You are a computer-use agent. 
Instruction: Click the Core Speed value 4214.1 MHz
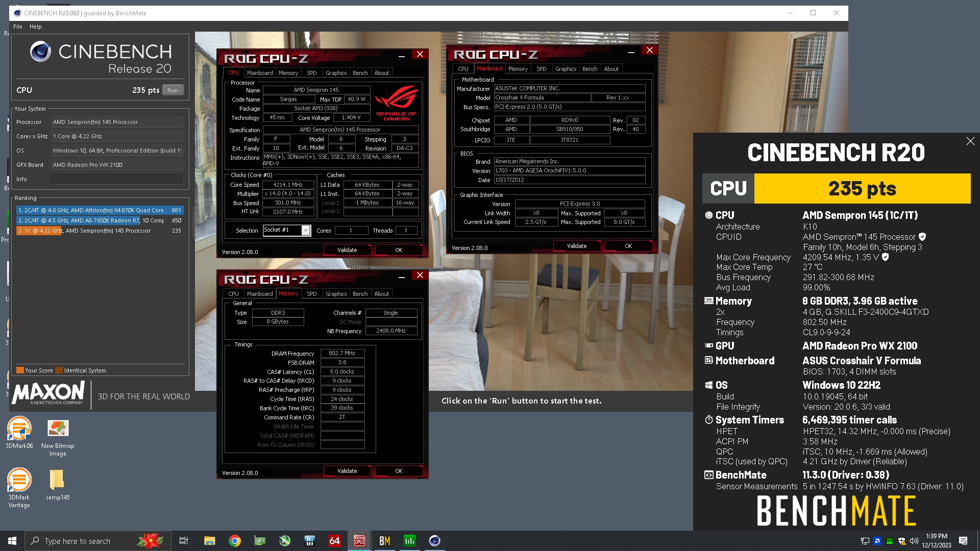click(x=288, y=185)
